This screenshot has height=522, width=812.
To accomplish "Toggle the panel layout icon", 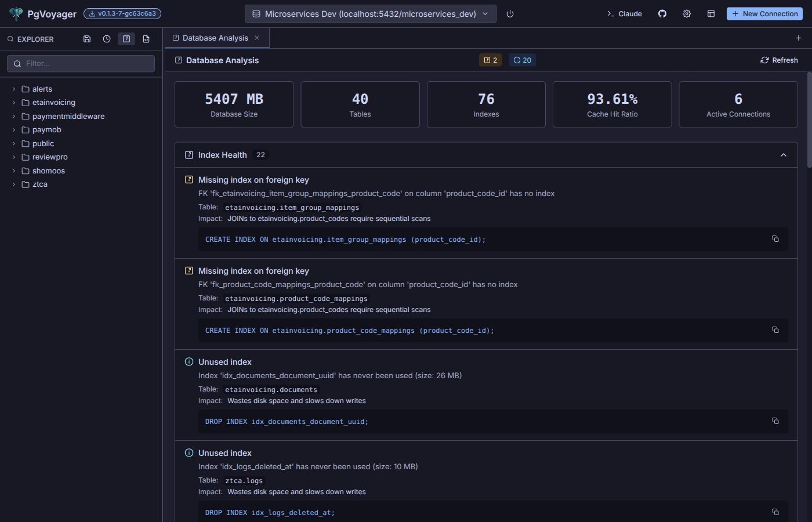I will pyautogui.click(x=711, y=14).
